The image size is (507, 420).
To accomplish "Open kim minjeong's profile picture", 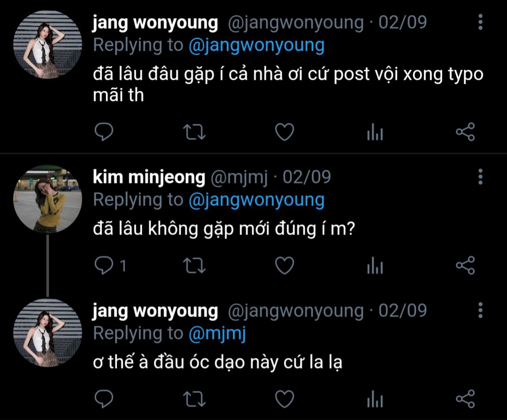I will coord(48,199).
